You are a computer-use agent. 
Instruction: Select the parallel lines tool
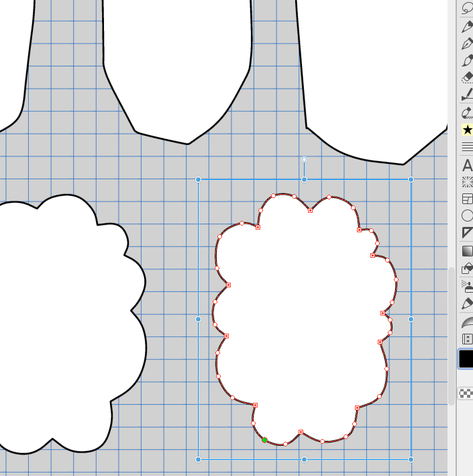click(x=467, y=147)
